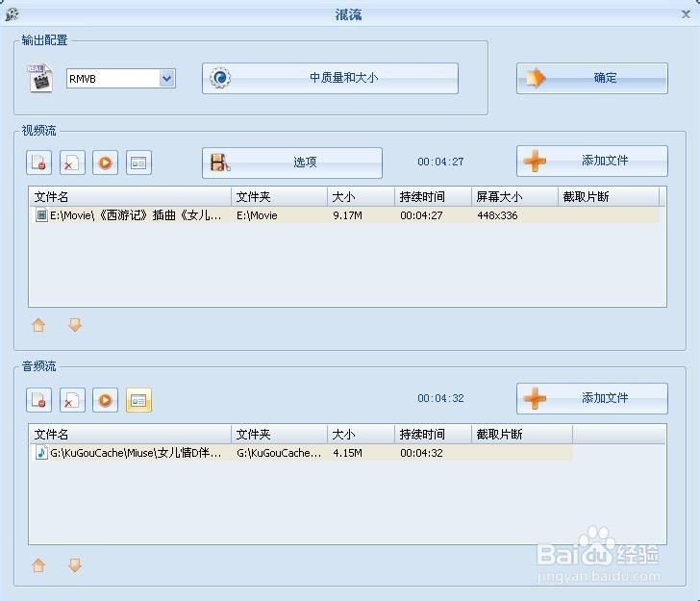Select the E:\Movie\《西游记》插曲 video row

point(344,215)
